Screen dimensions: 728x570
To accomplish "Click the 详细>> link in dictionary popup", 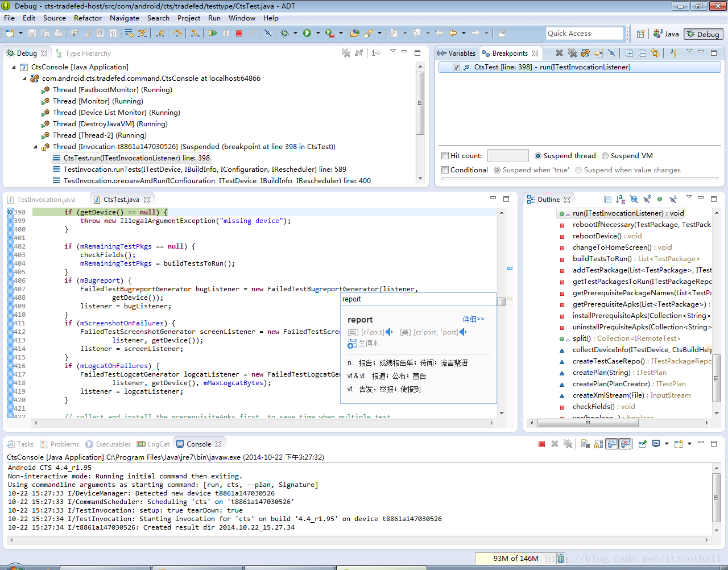I will tap(473, 319).
